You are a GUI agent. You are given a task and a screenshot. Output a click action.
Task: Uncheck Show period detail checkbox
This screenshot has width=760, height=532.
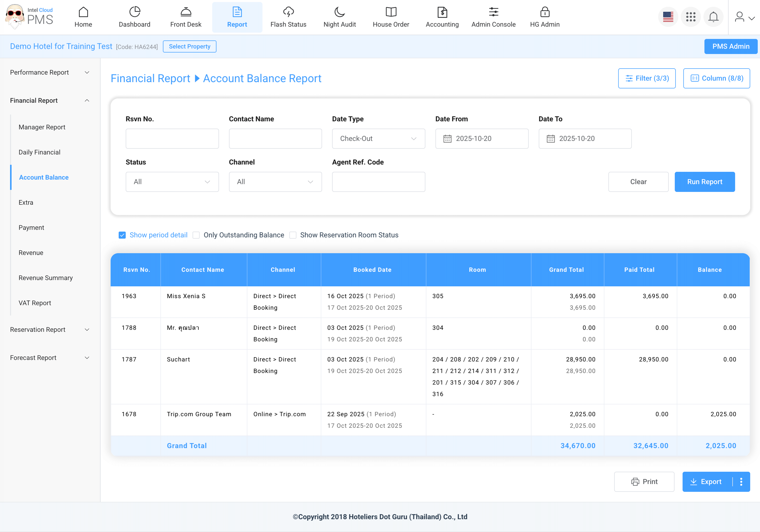pyautogui.click(x=122, y=235)
